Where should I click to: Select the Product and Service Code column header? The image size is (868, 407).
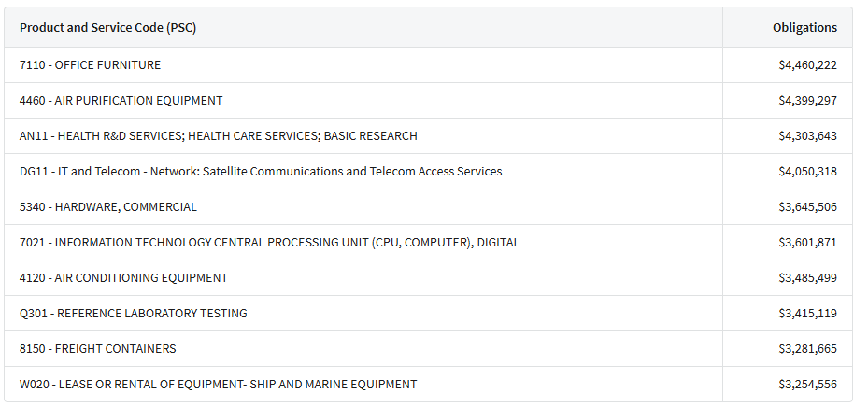click(108, 28)
